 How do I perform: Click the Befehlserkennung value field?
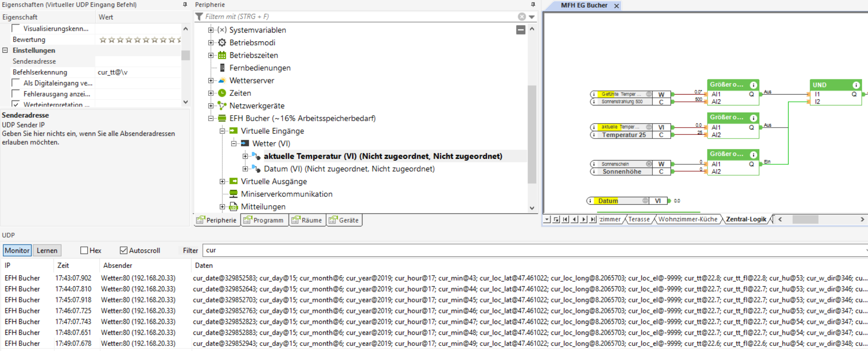(x=138, y=72)
